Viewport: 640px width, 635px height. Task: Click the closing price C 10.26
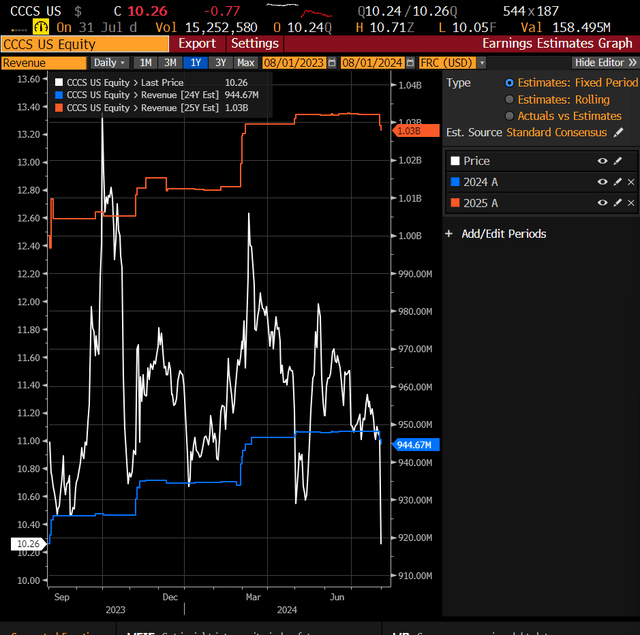[x=140, y=11]
